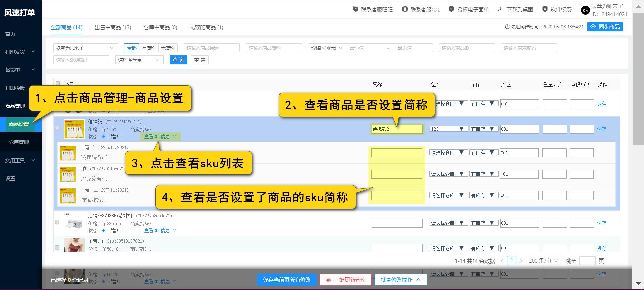Click the 同步商品 sync button
The width and height of the screenshot is (644, 290).
coord(605,27)
